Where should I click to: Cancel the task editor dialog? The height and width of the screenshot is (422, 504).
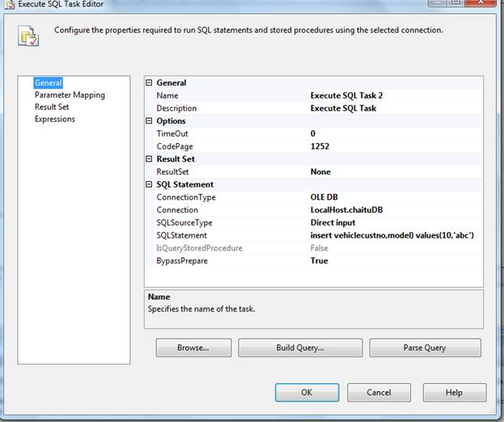379,392
